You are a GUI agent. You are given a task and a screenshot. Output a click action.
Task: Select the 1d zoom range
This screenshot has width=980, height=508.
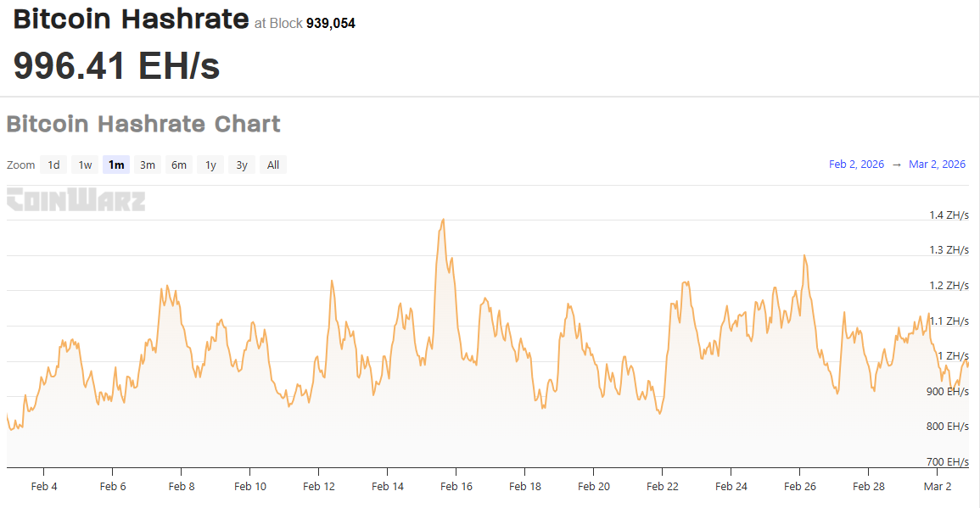click(x=53, y=165)
